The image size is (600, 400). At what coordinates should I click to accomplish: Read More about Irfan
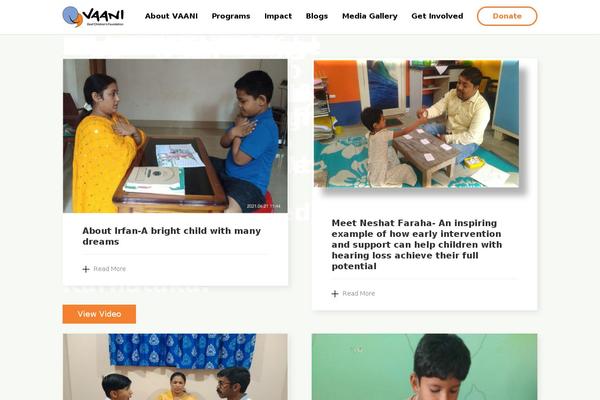[109, 269]
